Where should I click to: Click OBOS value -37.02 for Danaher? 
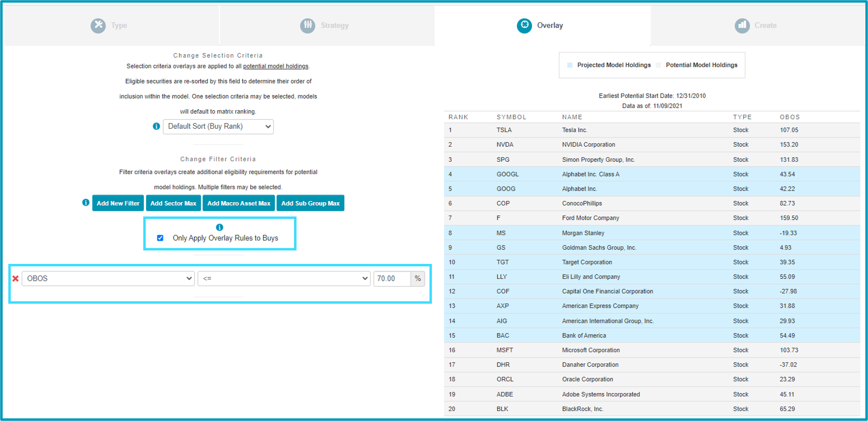(788, 365)
